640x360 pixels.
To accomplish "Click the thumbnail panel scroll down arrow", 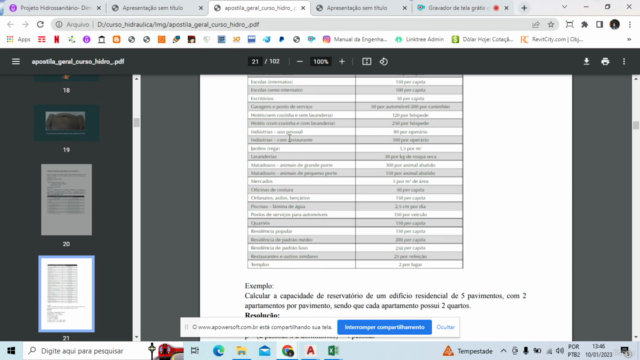I will click(x=136, y=337).
